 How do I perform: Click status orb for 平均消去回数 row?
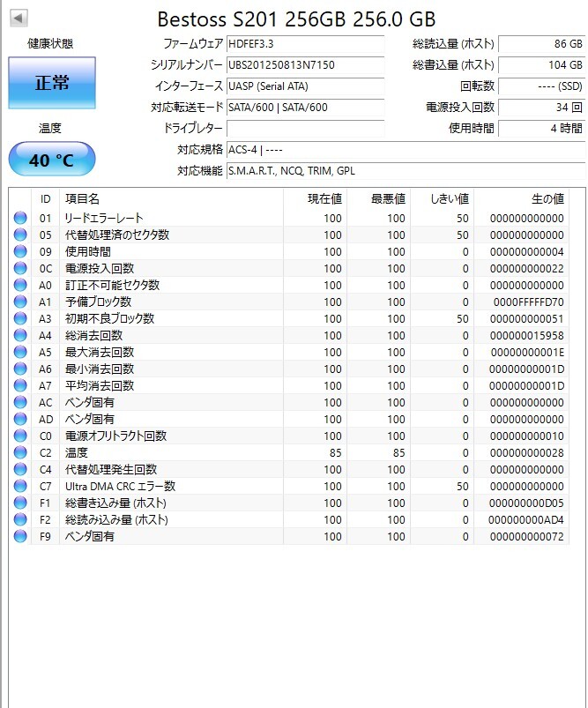tap(20, 385)
